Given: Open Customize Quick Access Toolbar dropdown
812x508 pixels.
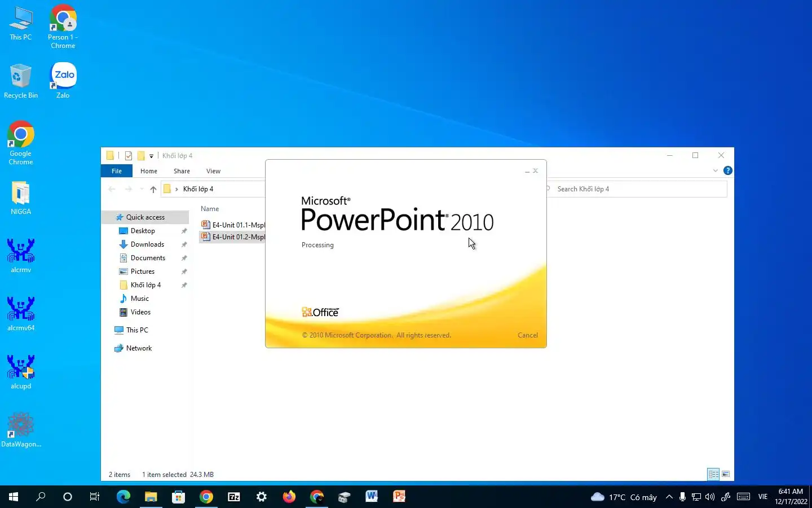Looking at the screenshot, I should 151,156.
